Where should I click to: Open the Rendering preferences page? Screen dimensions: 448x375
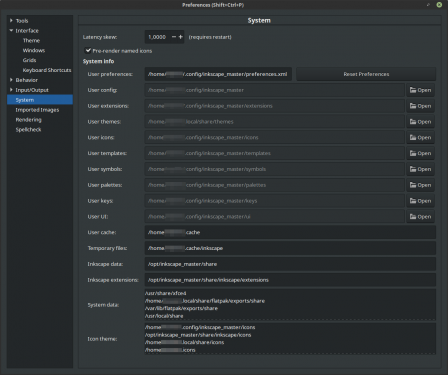pyautogui.click(x=29, y=120)
